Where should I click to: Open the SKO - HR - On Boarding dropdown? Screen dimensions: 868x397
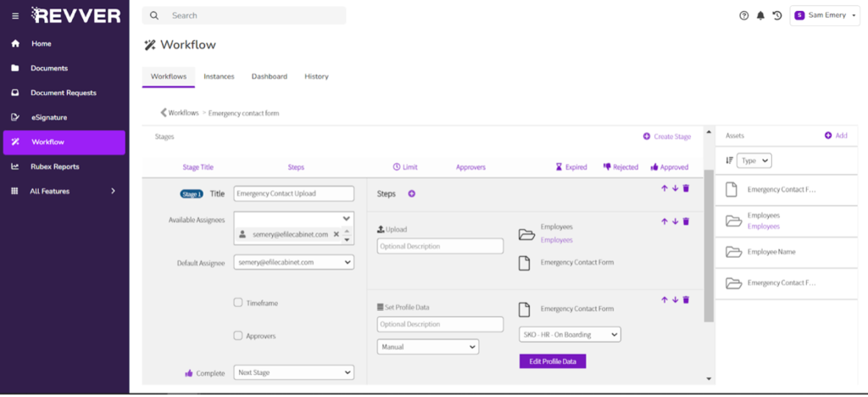[x=570, y=335]
